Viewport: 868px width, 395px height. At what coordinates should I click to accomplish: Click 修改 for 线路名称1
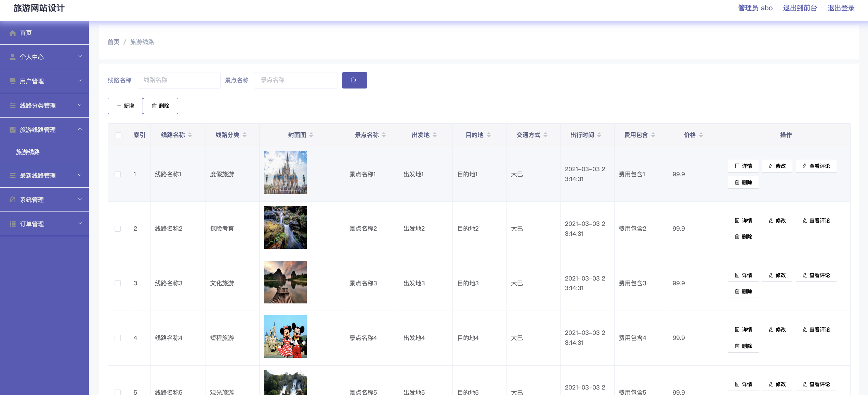777,166
